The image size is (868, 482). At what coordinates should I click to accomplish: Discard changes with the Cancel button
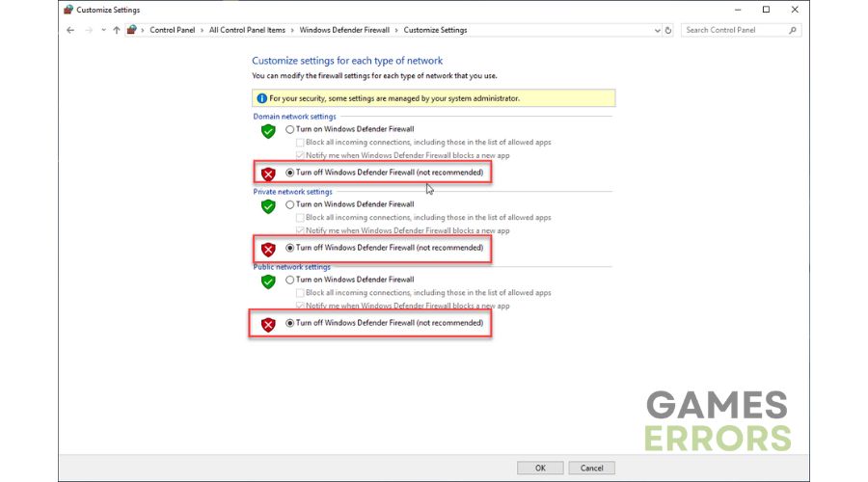(x=592, y=469)
